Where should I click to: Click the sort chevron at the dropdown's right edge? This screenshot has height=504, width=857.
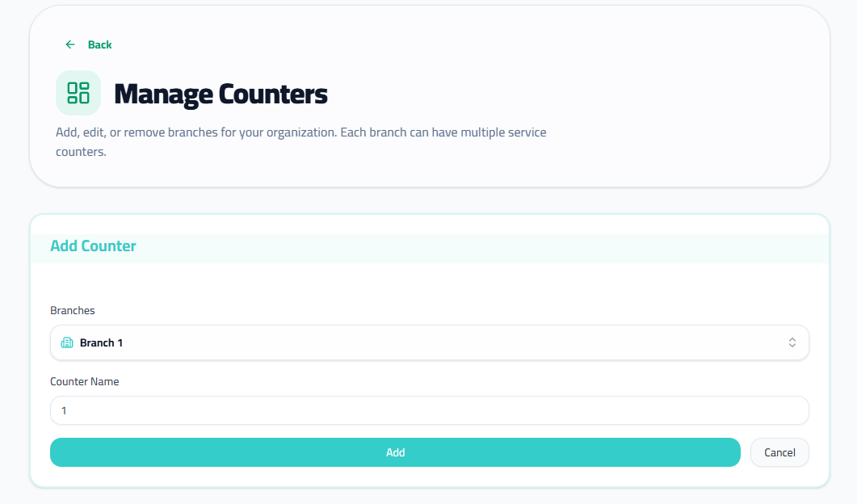point(792,342)
